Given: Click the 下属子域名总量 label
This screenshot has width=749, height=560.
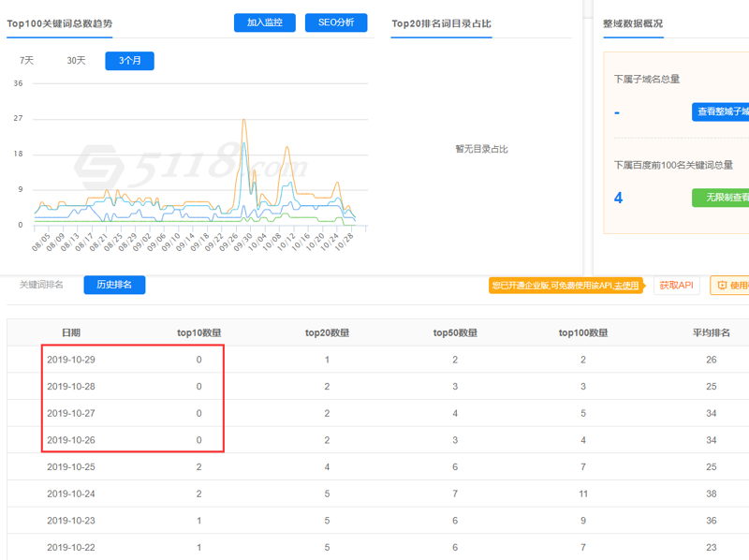Looking at the screenshot, I should click(647, 79).
